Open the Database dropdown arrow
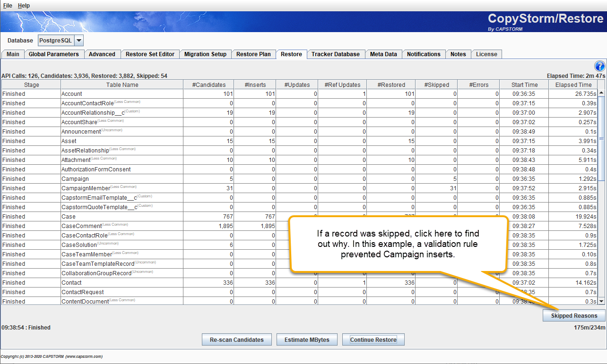 tap(79, 41)
